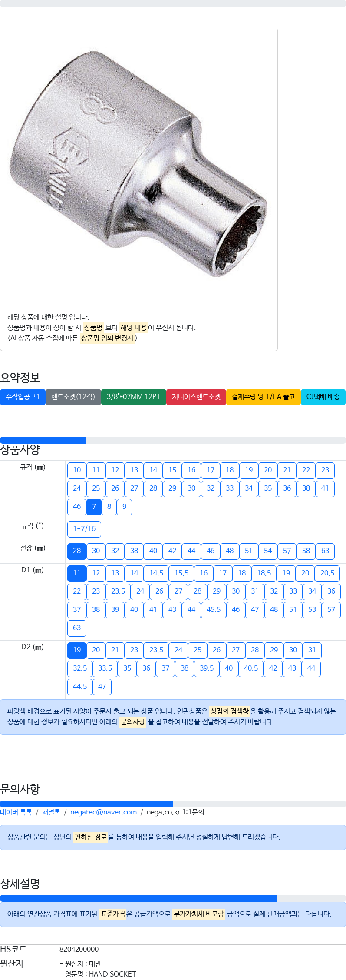The height and width of the screenshot is (980, 346).
Task: Click the 지니어스핸드소켓 red tag
Action: click(x=196, y=397)
